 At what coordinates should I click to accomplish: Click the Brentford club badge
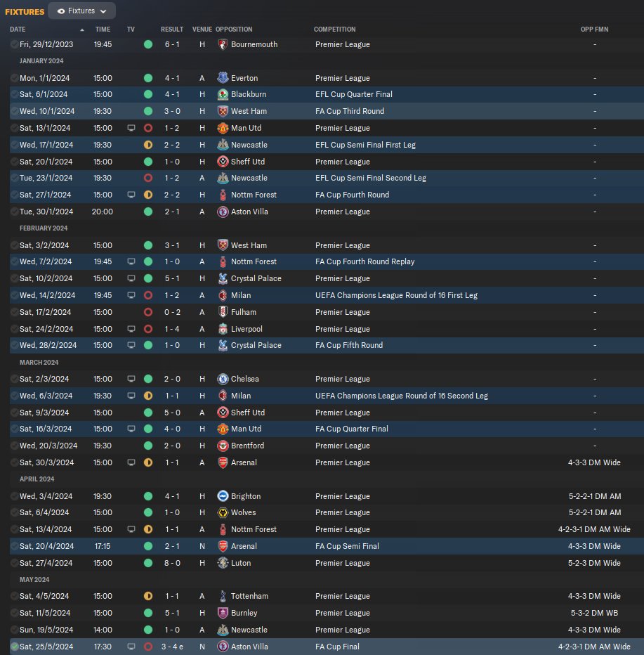tap(223, 446)
